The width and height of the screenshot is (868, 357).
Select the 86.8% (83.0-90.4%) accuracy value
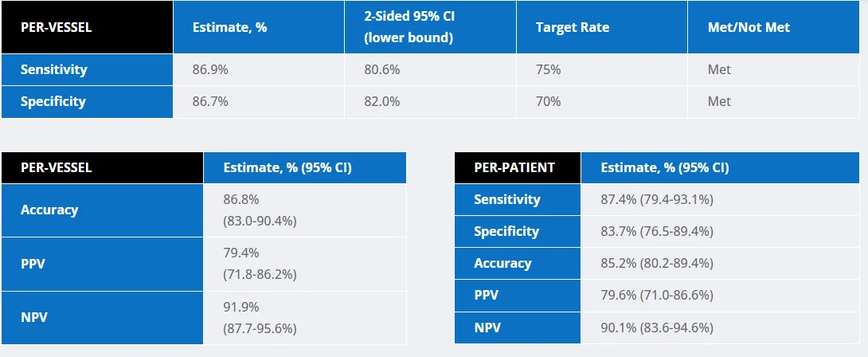pyautogui.click(x=260, y=210)
